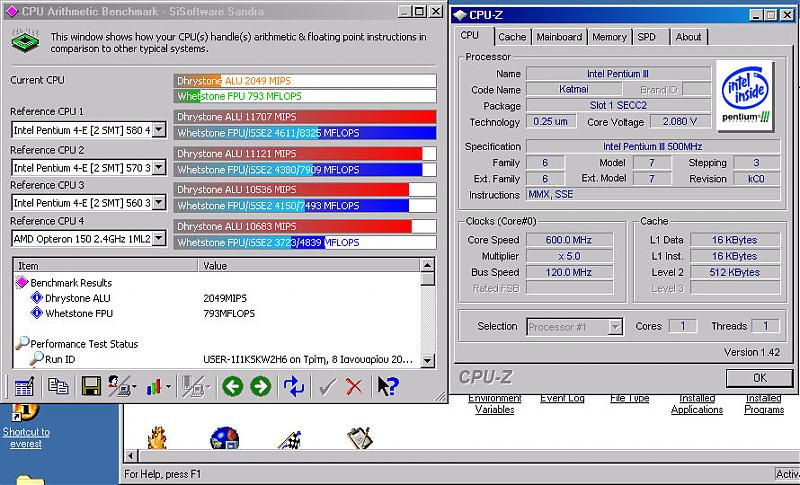Open the File Type link
800x485 pixels.
tap(630, 398)
